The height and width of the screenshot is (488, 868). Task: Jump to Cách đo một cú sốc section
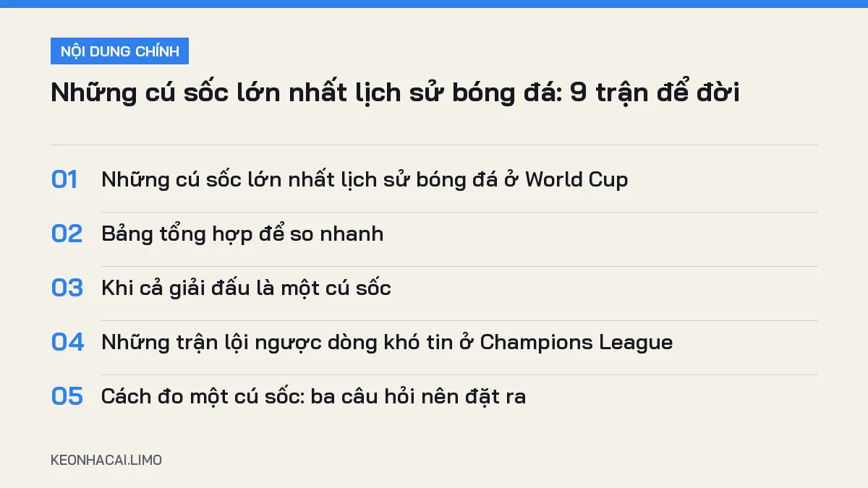pos(313,396)
